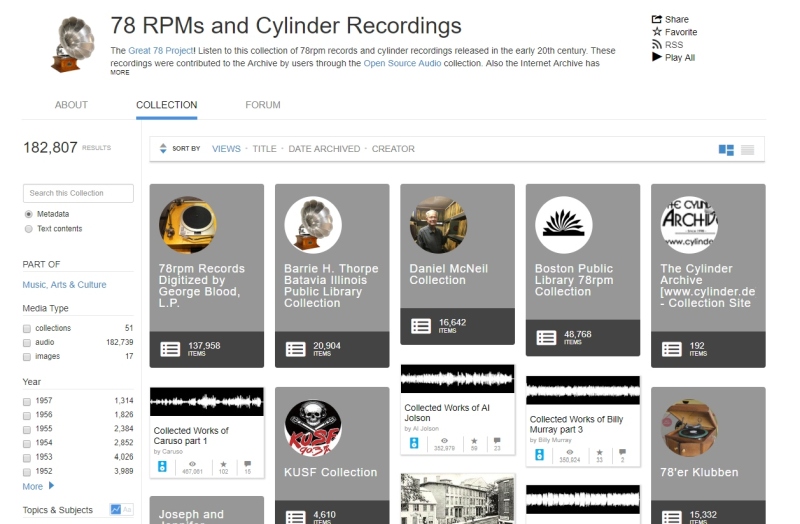Switch to list view

[747, 149]
